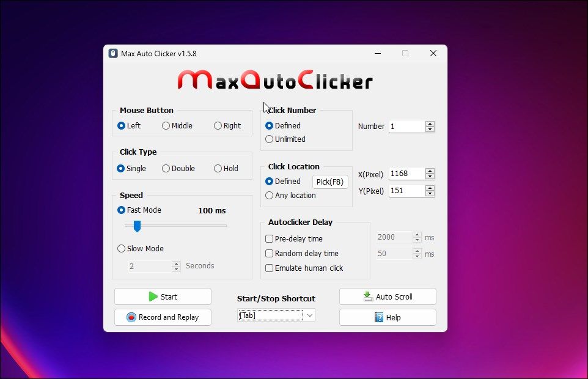This screenshot has height=379, width=588.
Task: Minimize the Max Auto Clicker window
Action: (x=378, y=53)
